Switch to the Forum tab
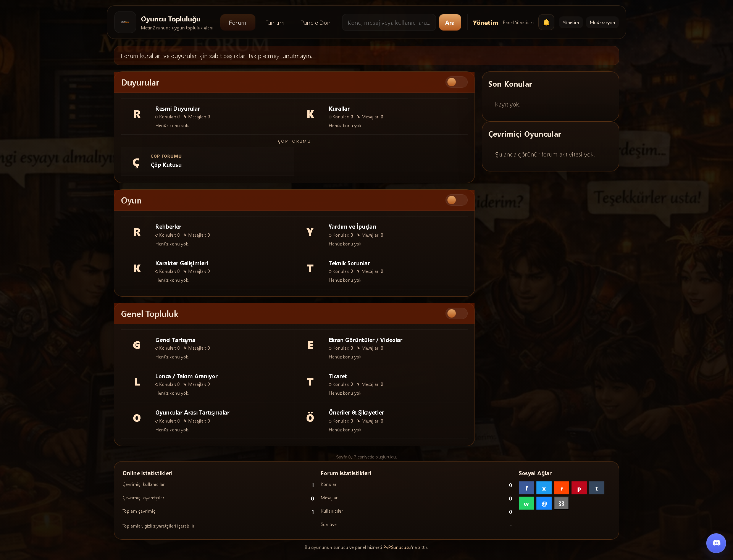Screen dimensions: 733x560 (x=237, y=23)
